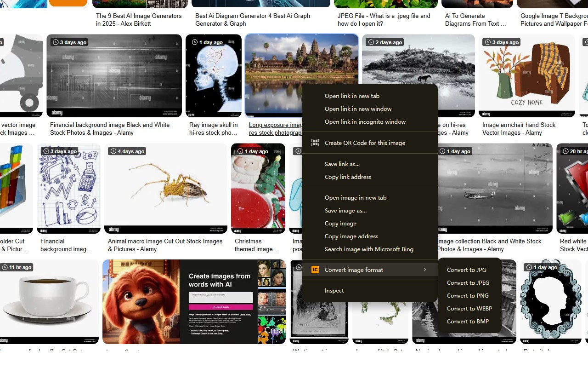Select "Save image as..." from the menu
This screenshot has width=588, height=368.
pyautogui.click(x=345, y=210)
